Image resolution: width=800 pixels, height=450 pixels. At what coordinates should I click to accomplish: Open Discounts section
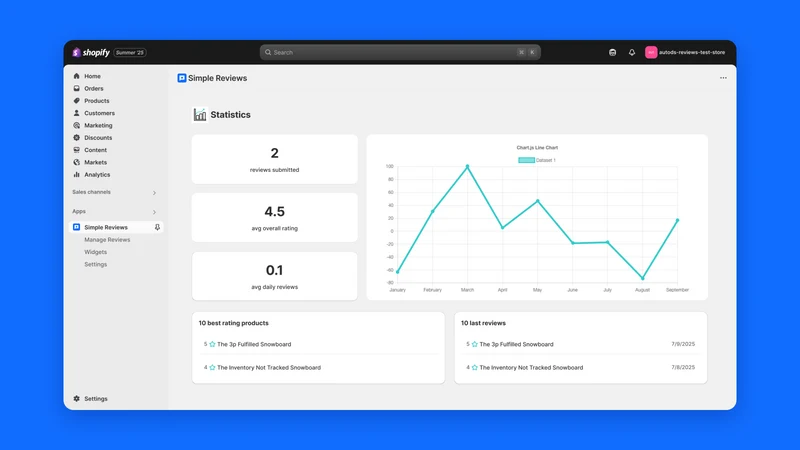tap(98, 137)
